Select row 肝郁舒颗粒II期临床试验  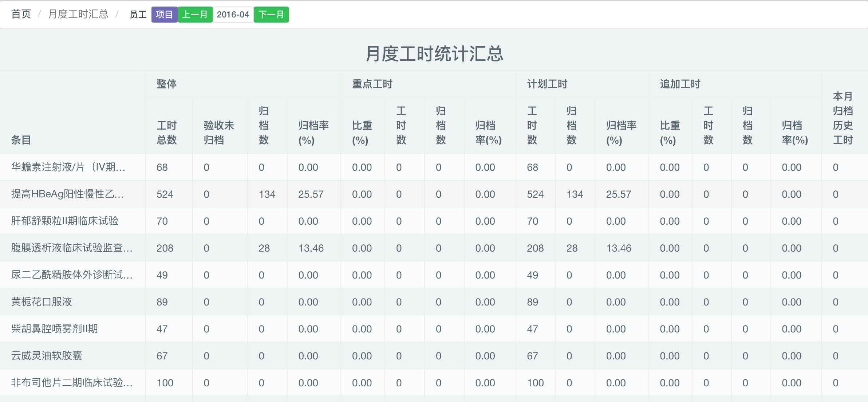[x=434, y=221]
